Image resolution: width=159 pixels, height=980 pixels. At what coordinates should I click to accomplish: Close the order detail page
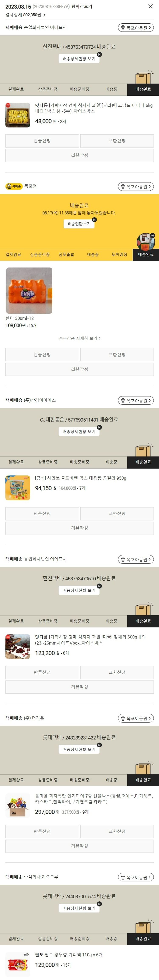150,6
